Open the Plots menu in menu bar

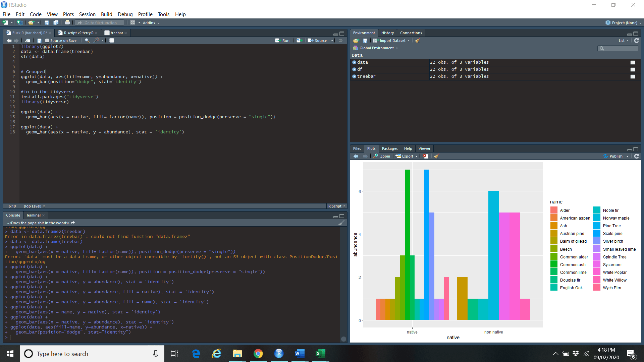click(x=68, y=14)
